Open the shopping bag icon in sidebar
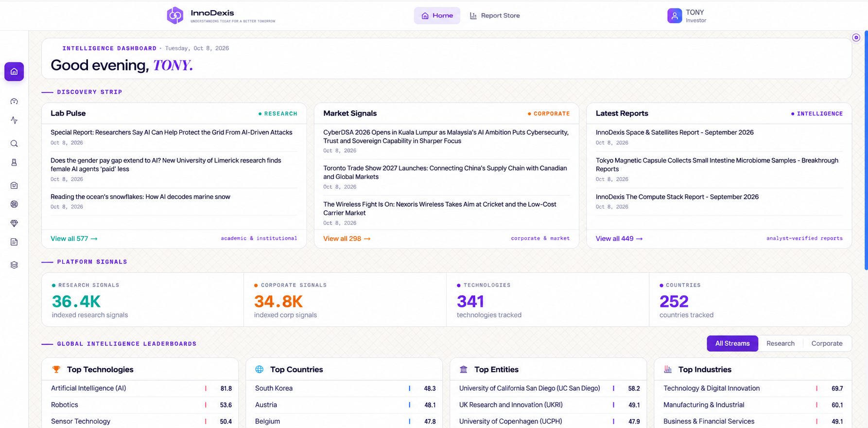Image resolution: width=868 pixels, height=428 pixels. [14, 185]
